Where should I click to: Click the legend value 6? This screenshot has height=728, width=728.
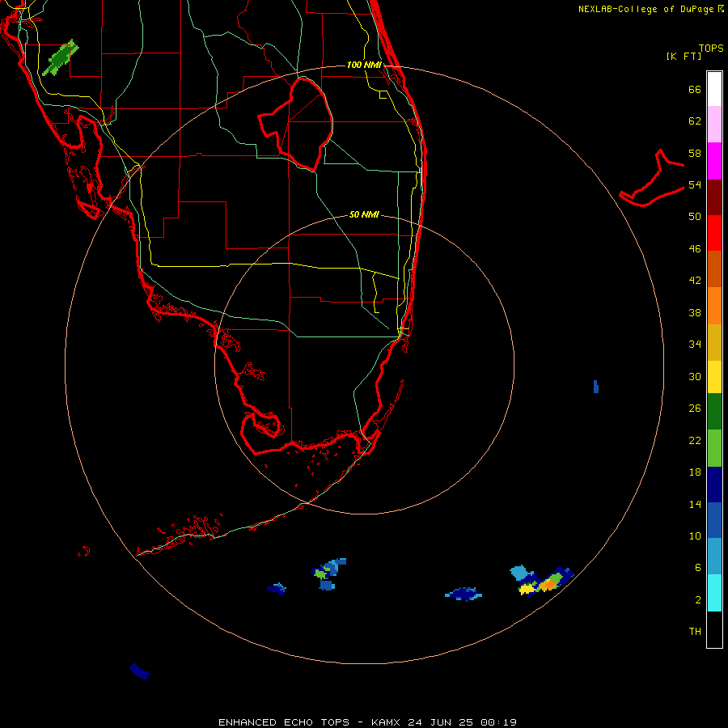697,568
